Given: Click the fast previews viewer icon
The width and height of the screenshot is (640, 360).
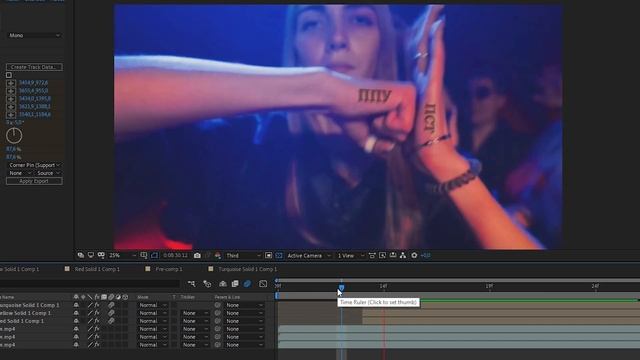Looking at the screenshot, I should pyautogui.click(x=382, y=256).
